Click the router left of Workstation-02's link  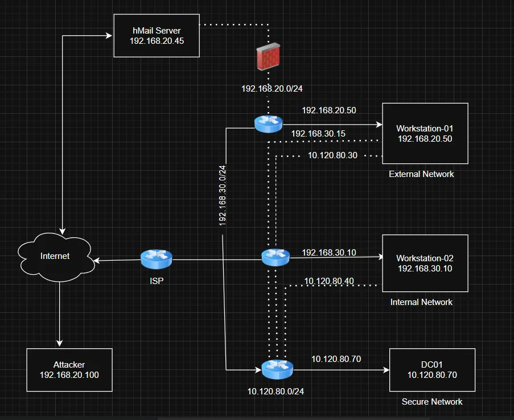pos(275,257)
